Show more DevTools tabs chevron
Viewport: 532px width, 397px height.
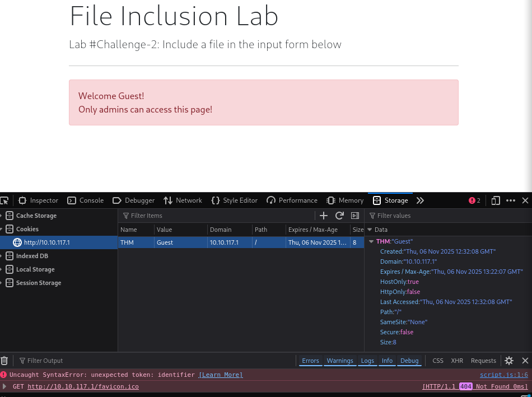(420, 200)
